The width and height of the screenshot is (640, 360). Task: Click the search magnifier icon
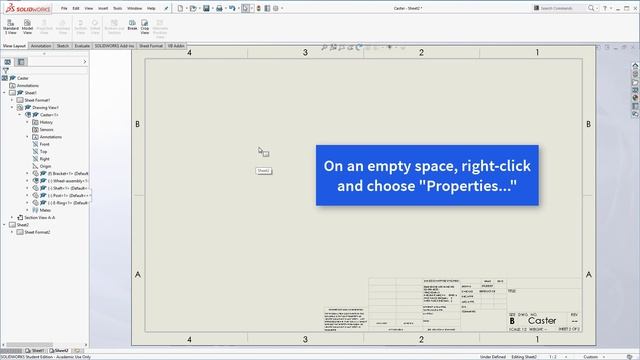pyautogui.click(x=591, y=8)
